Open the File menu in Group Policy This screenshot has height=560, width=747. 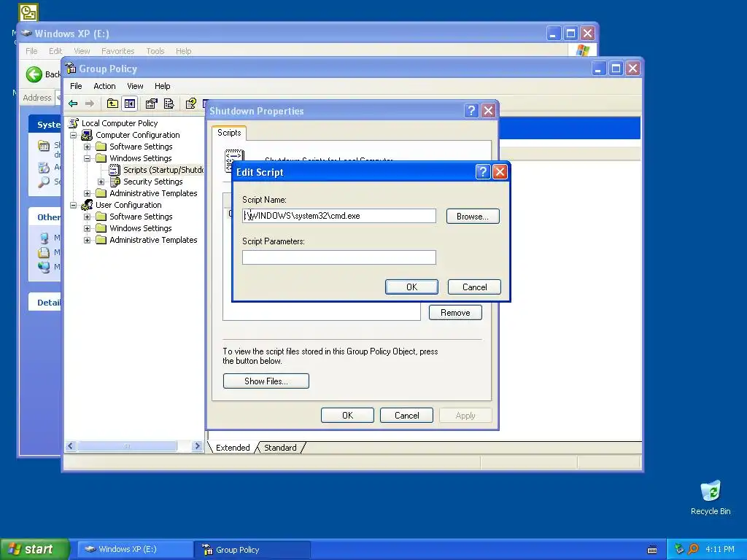pyautogui.click(x=76, y=86)
